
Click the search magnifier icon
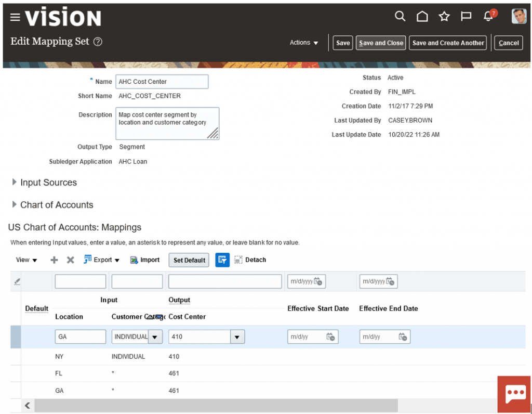400,16
